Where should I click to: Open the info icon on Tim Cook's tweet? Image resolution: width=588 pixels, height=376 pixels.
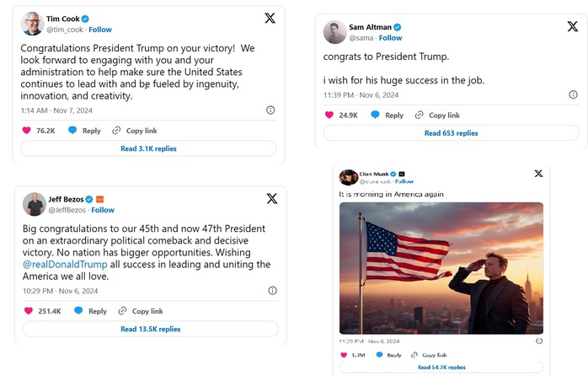tap(270, 110)
